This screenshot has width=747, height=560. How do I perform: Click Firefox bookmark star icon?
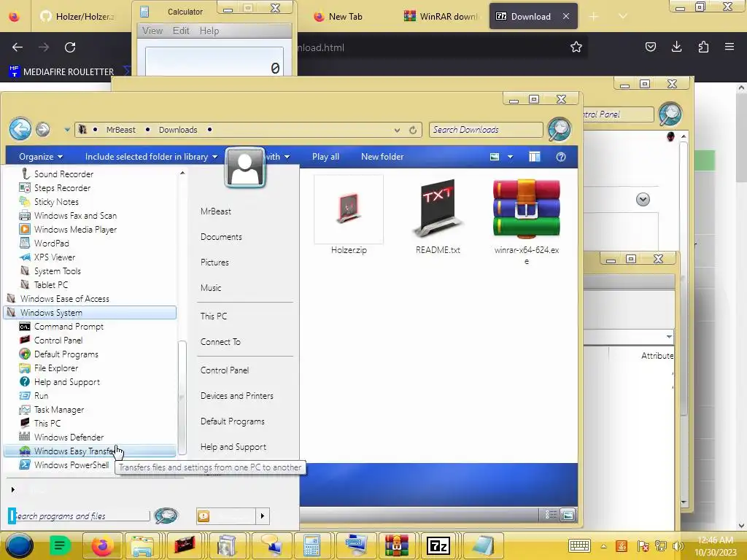pyautogui.click(x=576, y=47)
